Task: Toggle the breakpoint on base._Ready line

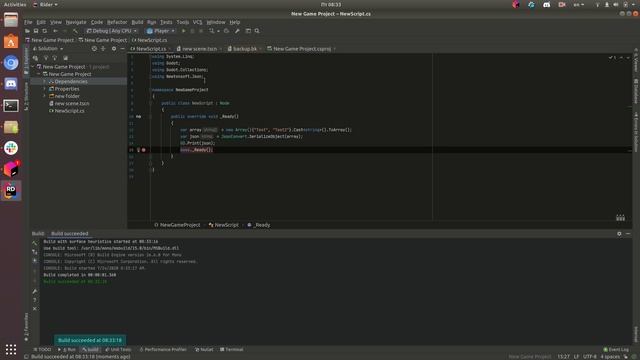Action: tap(144, 150)
